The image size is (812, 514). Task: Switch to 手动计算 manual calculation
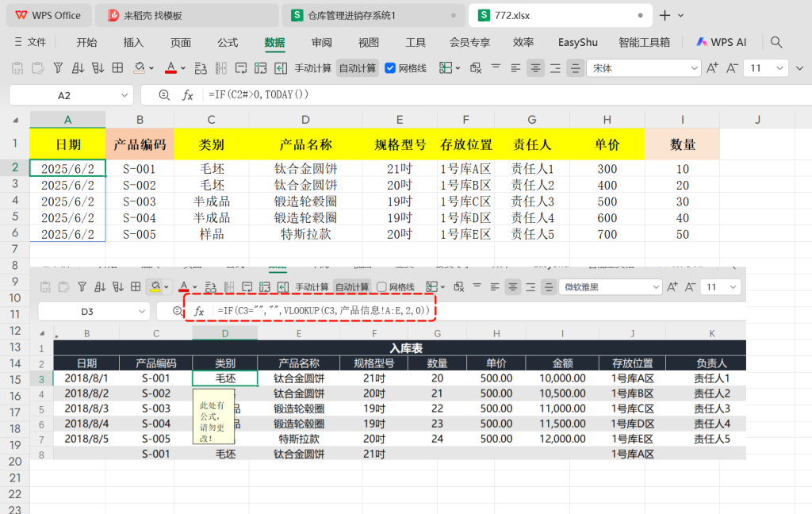point(312,68)
